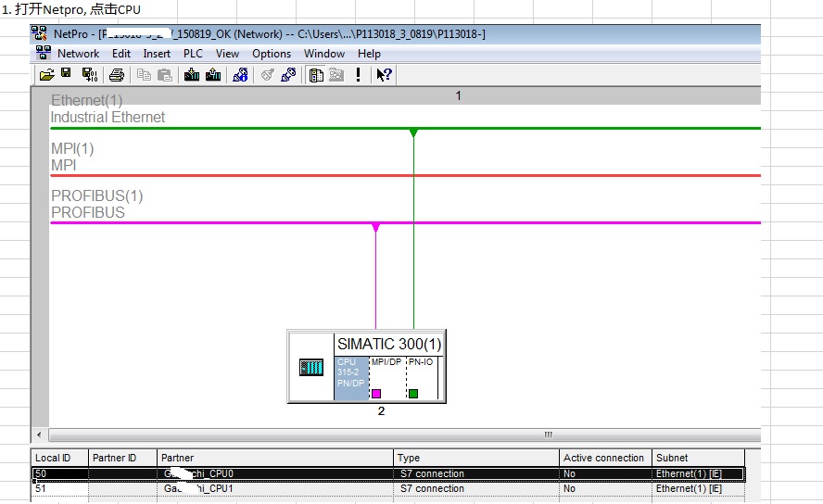Click the Partner ID column header
Screen dimensions: 823x504
click(x=123, y=458)
